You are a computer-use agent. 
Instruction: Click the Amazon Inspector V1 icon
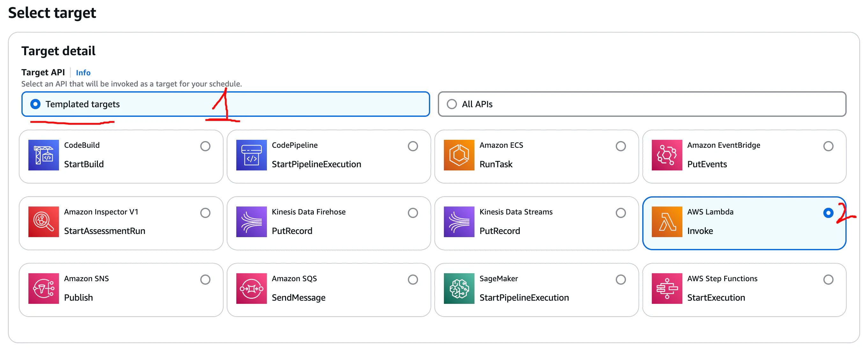tap(43, 222)
